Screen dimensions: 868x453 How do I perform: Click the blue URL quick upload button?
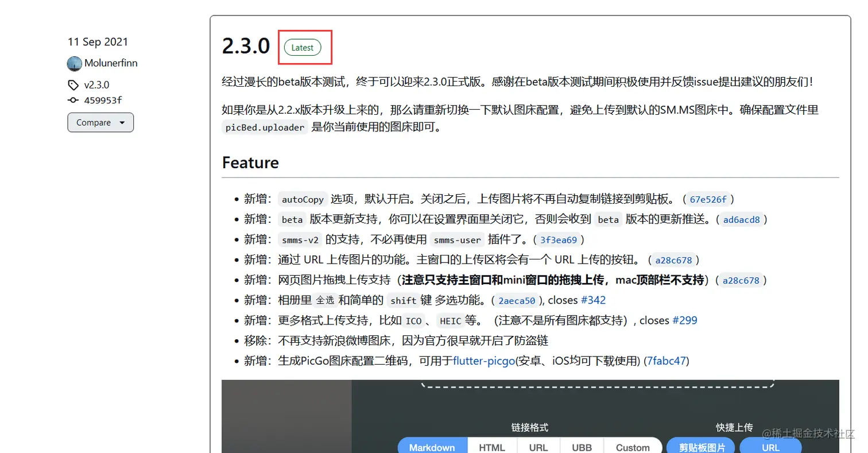(x=770, y=447)
